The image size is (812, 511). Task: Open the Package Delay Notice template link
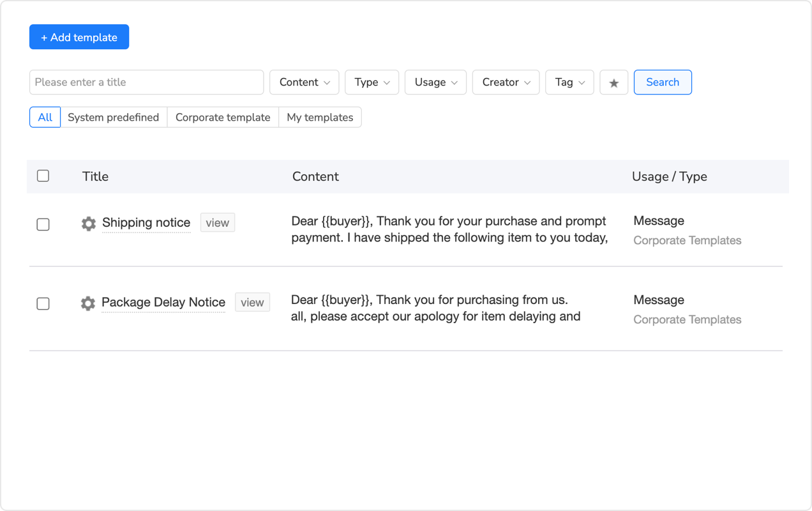(x=163, y=302)
